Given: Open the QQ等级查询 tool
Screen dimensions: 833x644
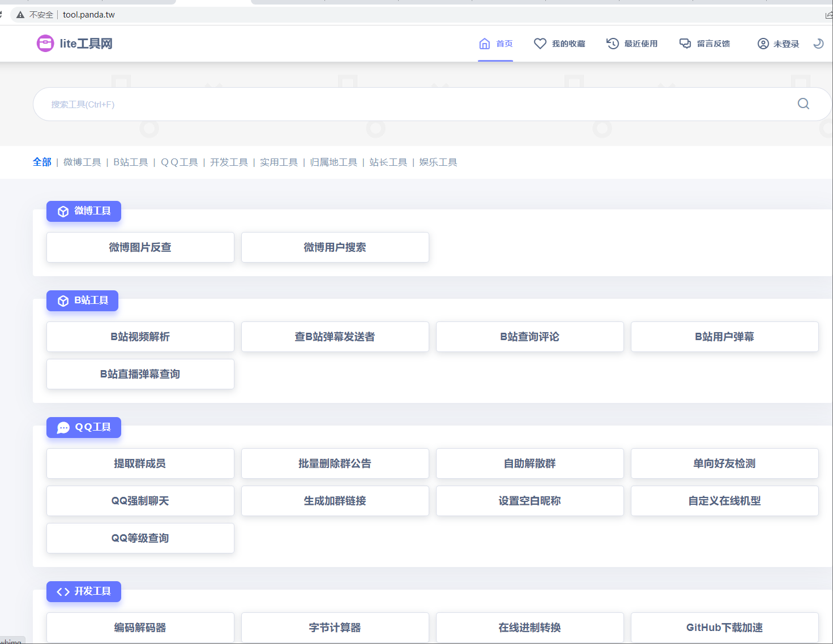Looking at the screenshot, I should (140, 538).
